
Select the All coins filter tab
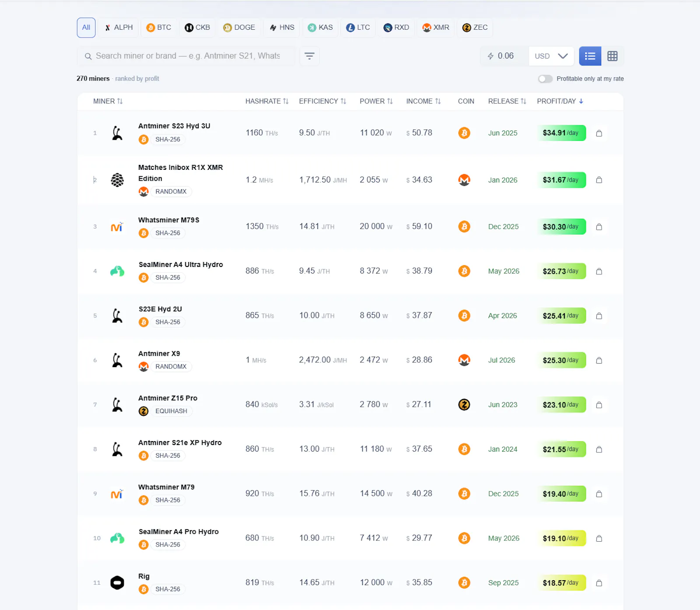[x=86, y=28]
